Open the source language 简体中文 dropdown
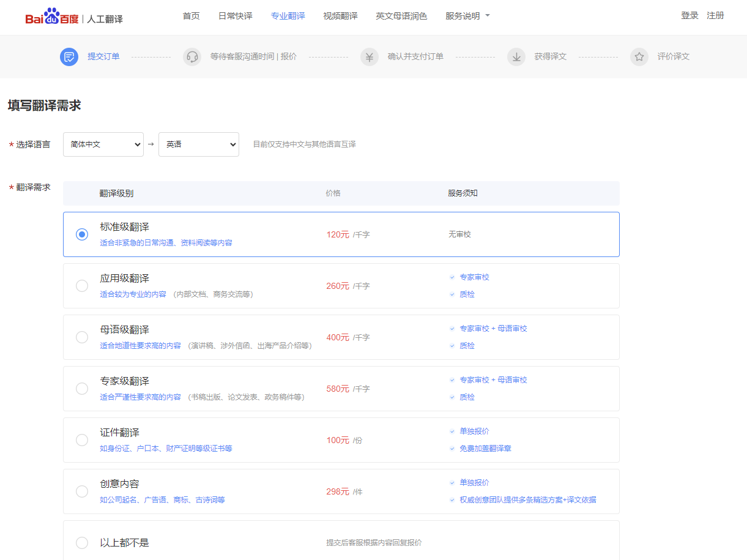The width and height of the screenshot is (747, 560). (x=103, y=144)
